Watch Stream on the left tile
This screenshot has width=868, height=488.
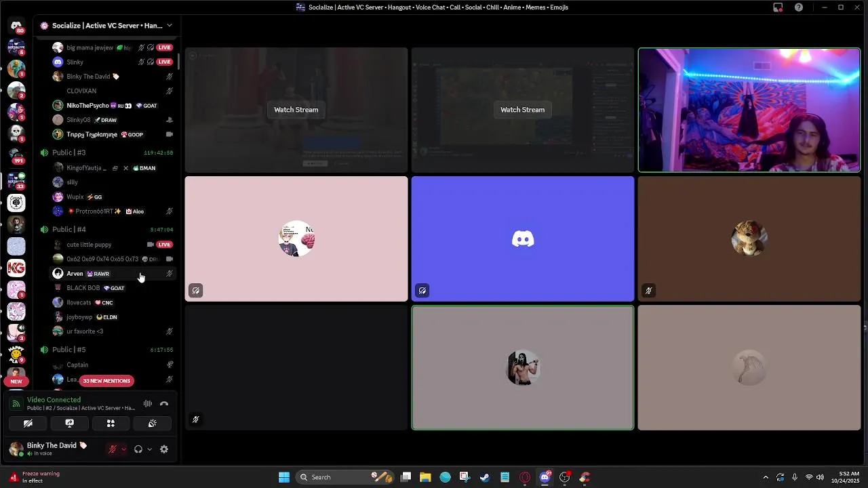tap(296, 110)
